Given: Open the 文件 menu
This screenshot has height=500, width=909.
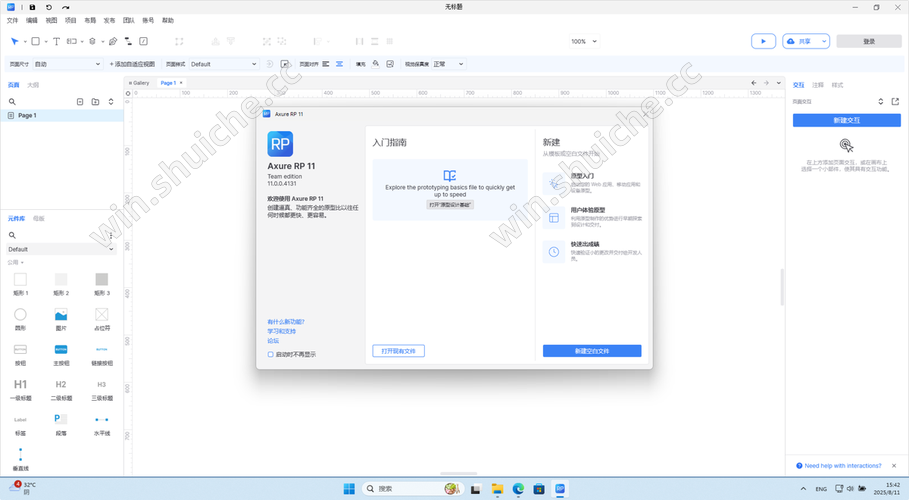Looking at the screenshot, I should tap(12, 20).
